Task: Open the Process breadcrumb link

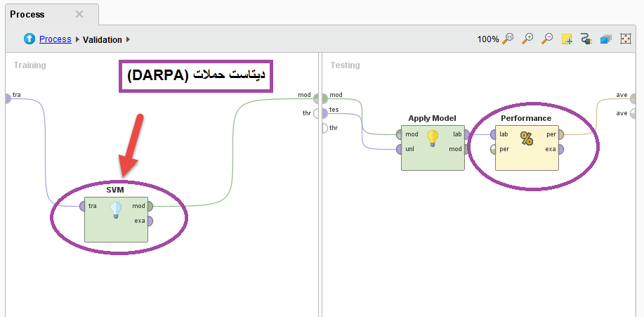Action: pyautogui.click(x=55, y=39)
